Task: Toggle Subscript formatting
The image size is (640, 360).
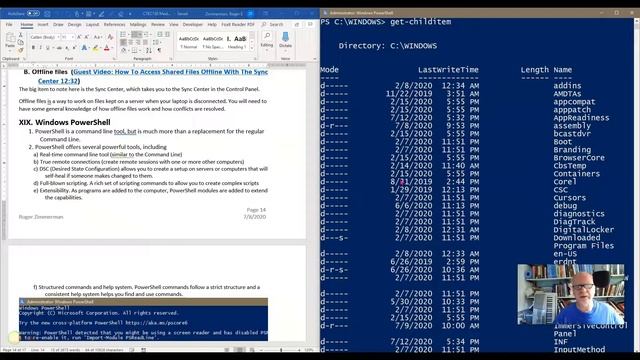Action: tap(67, 48)
